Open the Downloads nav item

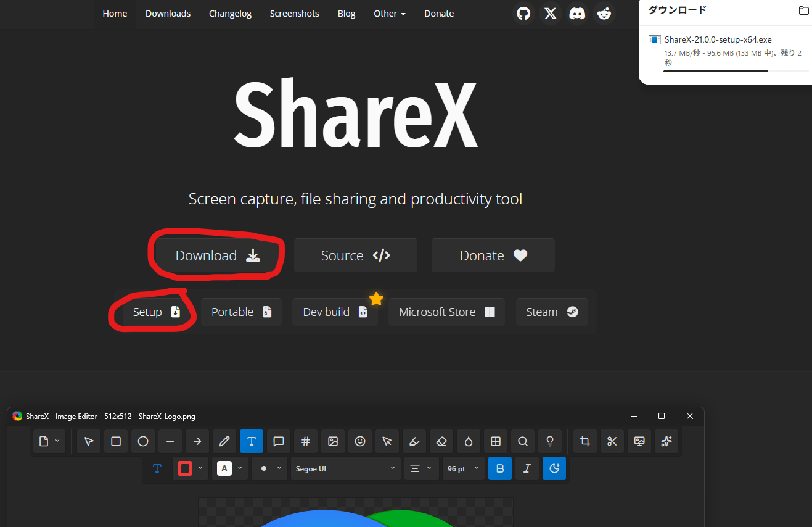click(168, 14)
